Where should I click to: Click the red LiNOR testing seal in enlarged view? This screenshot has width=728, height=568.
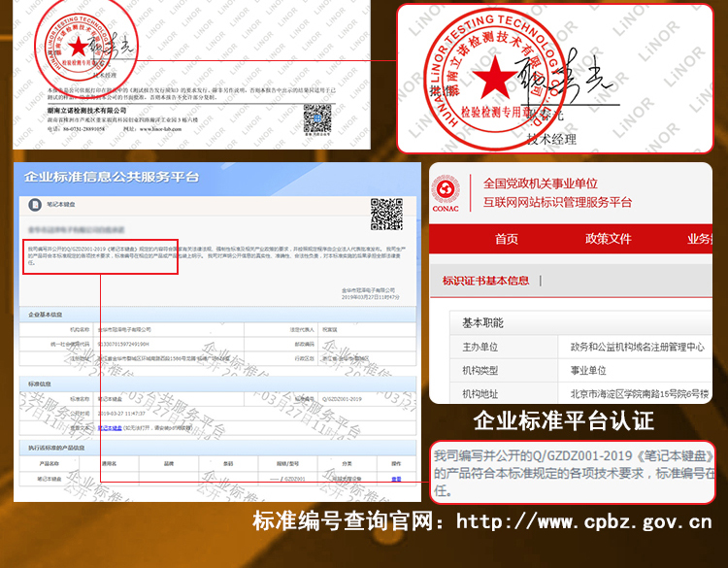pos(494,78)
